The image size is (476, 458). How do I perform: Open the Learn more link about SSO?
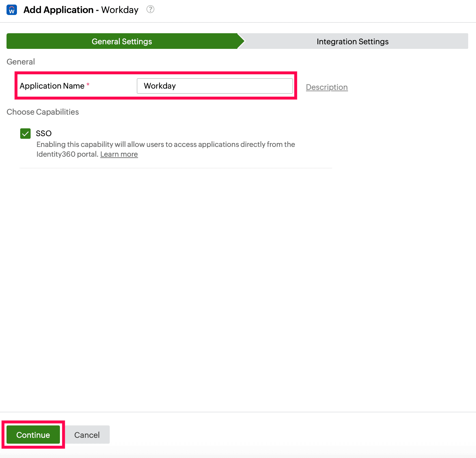pos(119,154)
